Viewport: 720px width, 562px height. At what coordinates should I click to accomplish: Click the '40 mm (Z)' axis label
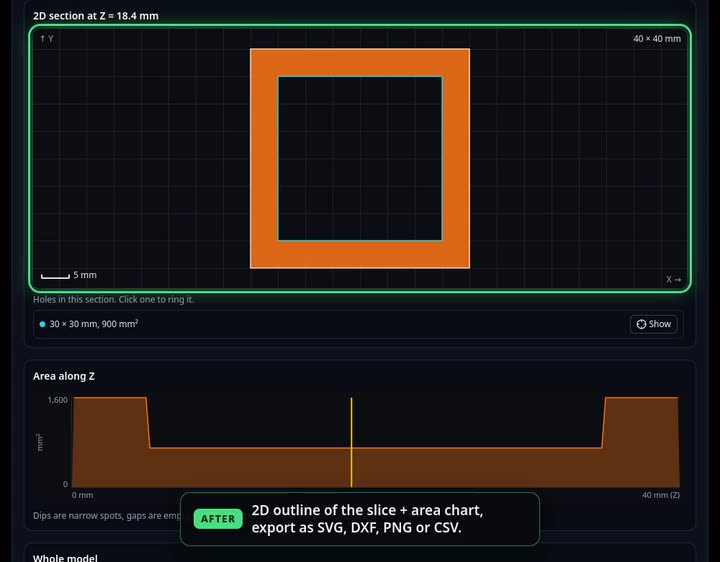coord(661,495)
